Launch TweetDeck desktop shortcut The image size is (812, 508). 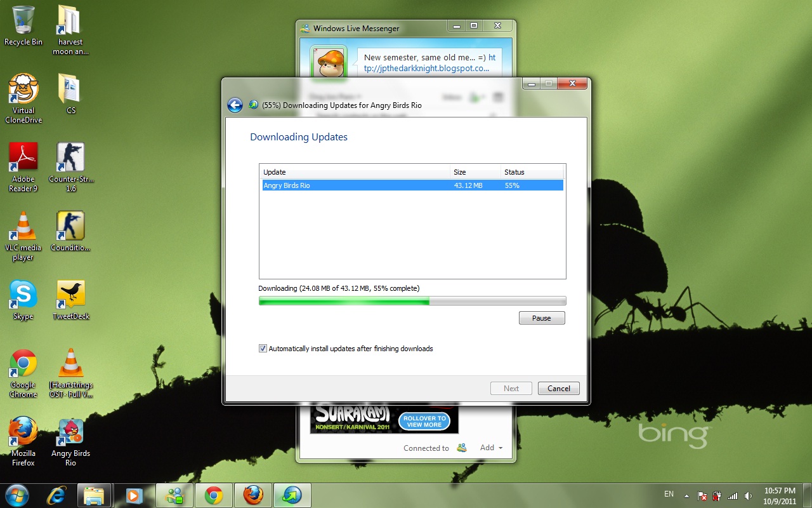70,300
